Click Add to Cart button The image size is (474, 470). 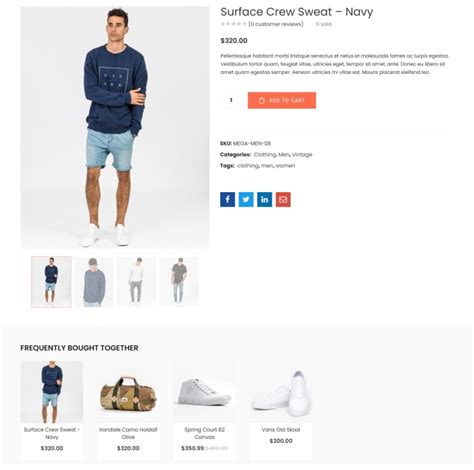click(x=282, y=100)
